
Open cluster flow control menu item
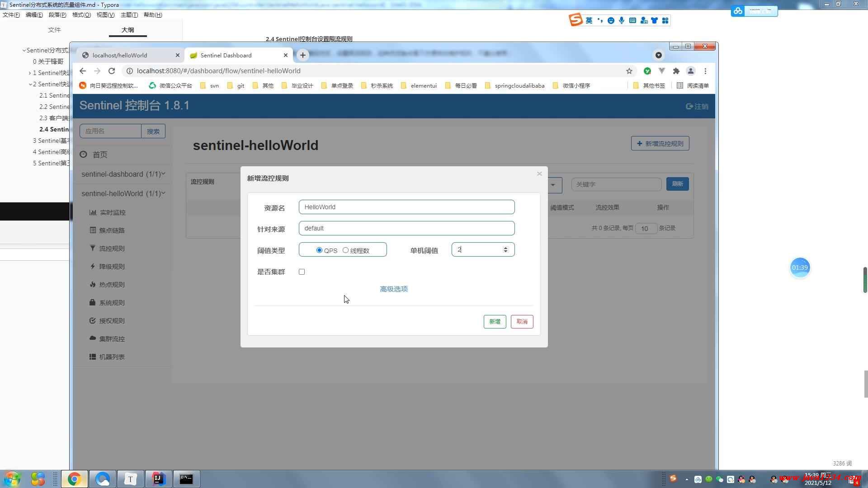(x=107, y=339)
